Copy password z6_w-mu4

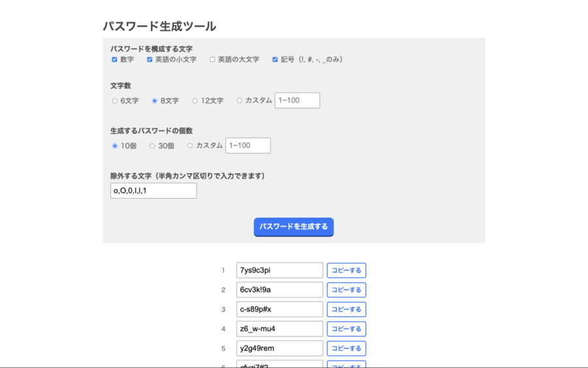coord(346,329)
